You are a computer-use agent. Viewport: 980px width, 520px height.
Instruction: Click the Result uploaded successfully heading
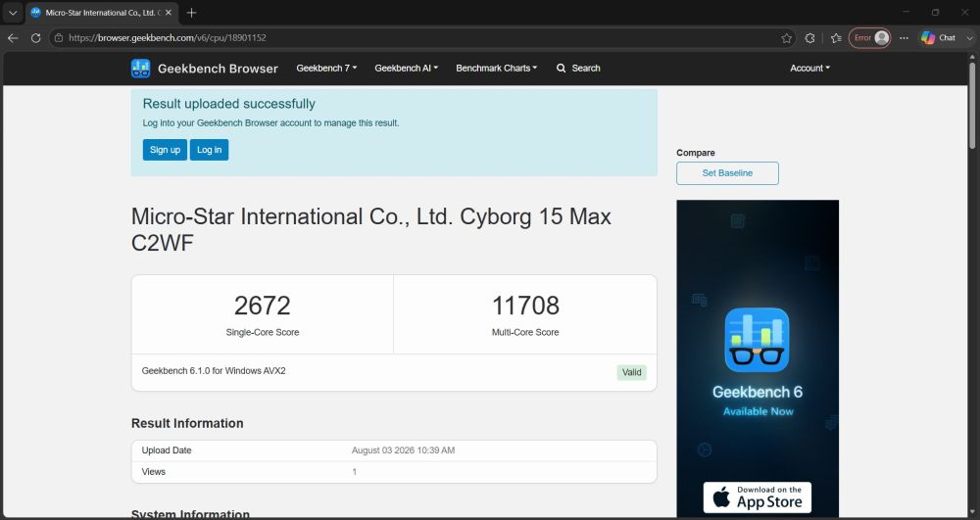[229, 104]
